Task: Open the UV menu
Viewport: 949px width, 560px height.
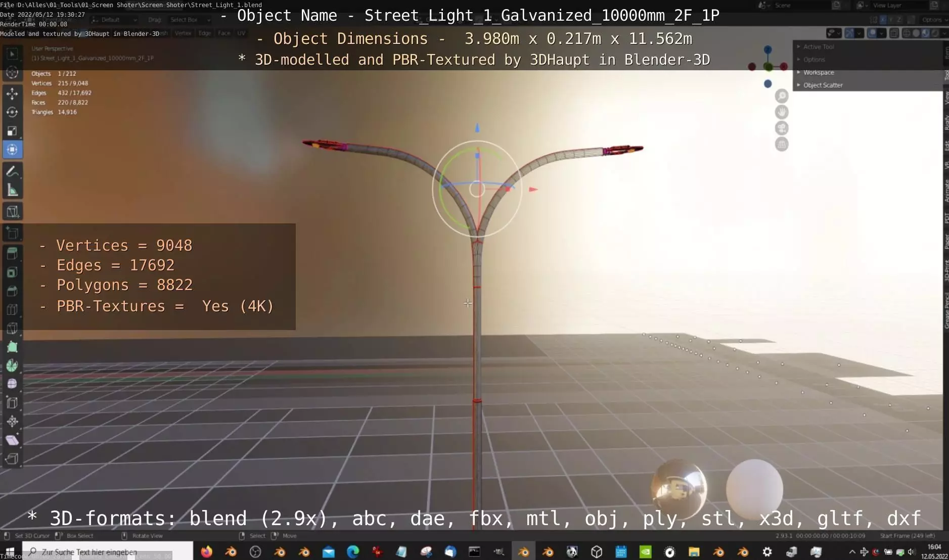Action: click(x=241, y=33)
